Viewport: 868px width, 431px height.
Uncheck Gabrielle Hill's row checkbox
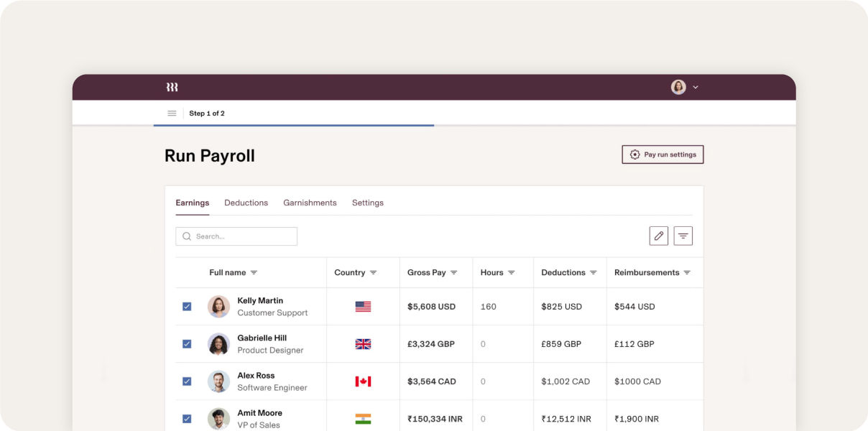point(187,343)
